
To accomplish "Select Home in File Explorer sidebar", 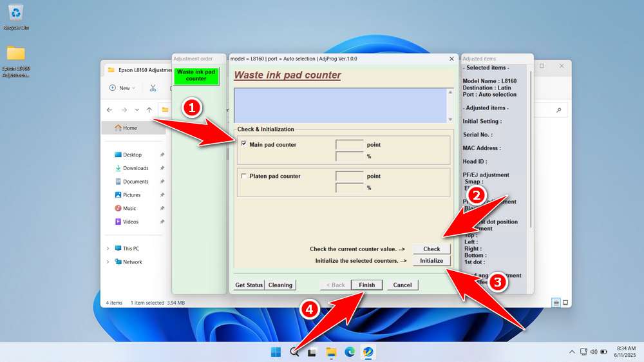I will pyautogui.click(x=133, y=128).
